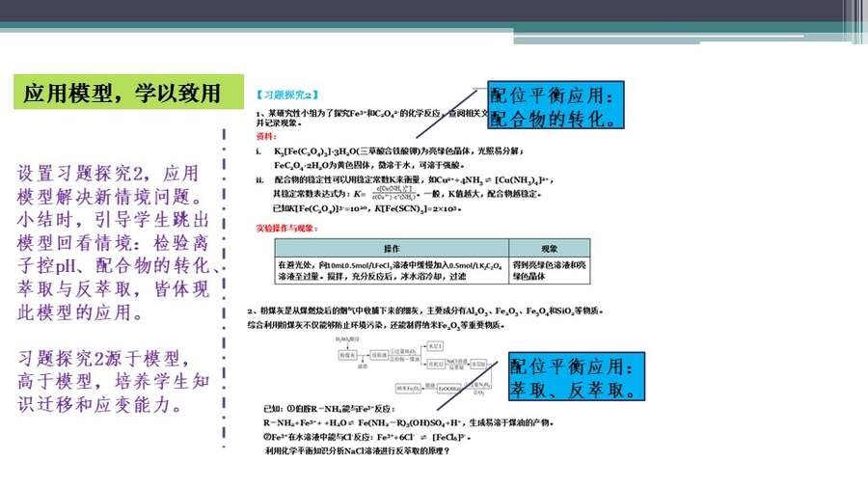This screenshot has width=868, height=488.
Task: Click equation line 'R-NH2+Fe3+...生成易溶于煤油的产物'
Action: 409,422
